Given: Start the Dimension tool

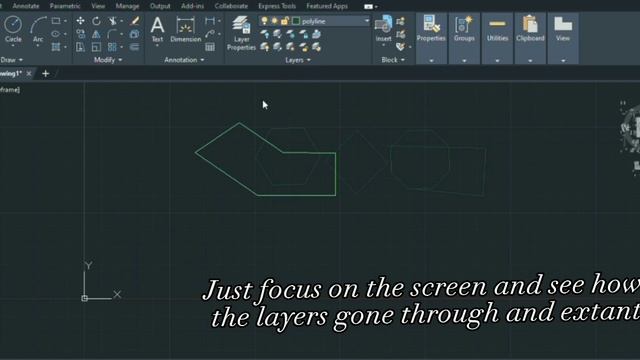Looking at the screenshot, I should click(186, 29).
